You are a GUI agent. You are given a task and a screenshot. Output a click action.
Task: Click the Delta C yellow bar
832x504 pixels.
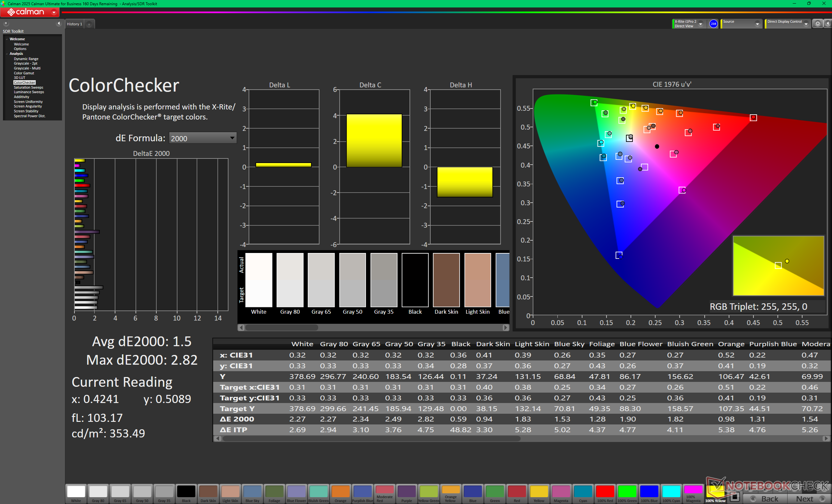(x=374, y=141)
